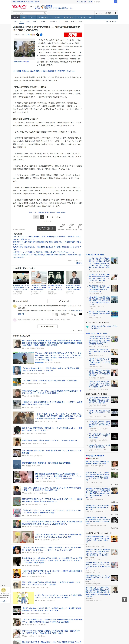This screenshot has height=644, width=129.
Task: Click the SPA! publisher logo
Action: pos(73,35)
